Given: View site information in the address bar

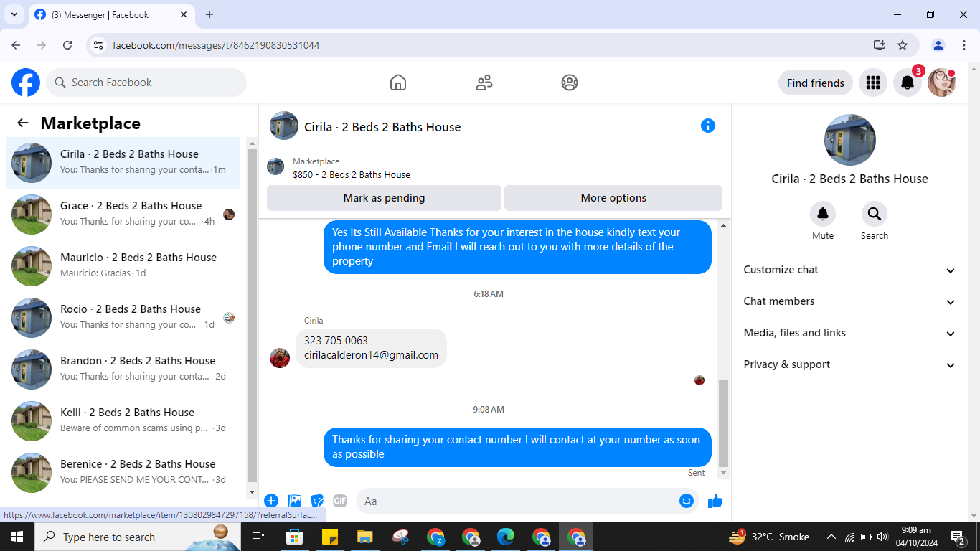Looking at the screenshot, I should [x=99, y=45].
